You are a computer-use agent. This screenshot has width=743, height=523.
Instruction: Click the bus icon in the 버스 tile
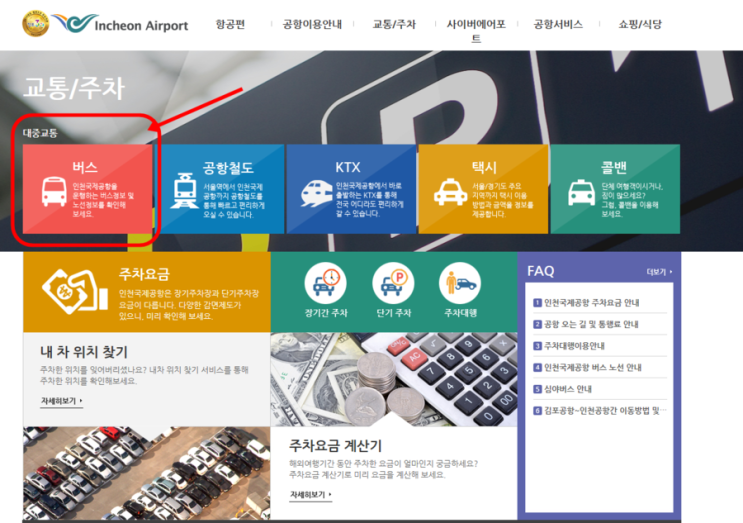click(x=54, y=191)
